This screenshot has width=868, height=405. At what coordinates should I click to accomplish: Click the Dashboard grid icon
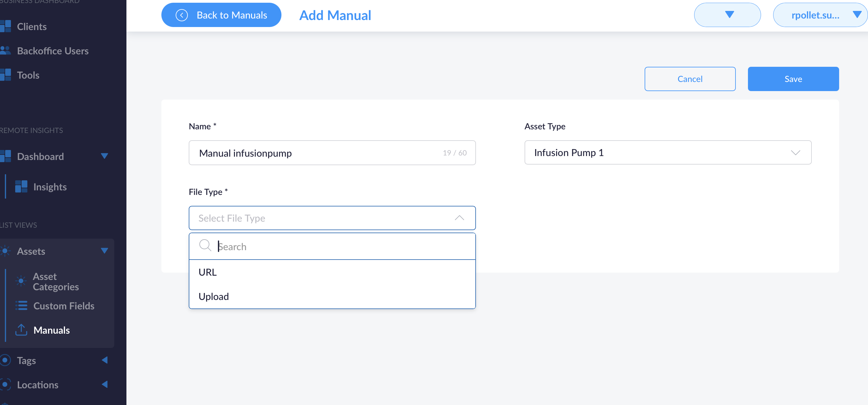(5, 156)
